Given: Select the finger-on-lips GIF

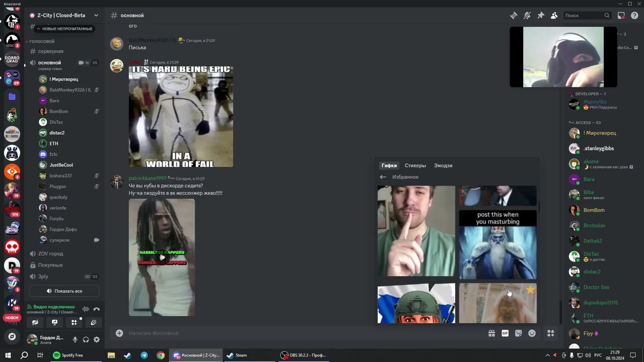Looking at the screenshot, I should pos(417,231).
